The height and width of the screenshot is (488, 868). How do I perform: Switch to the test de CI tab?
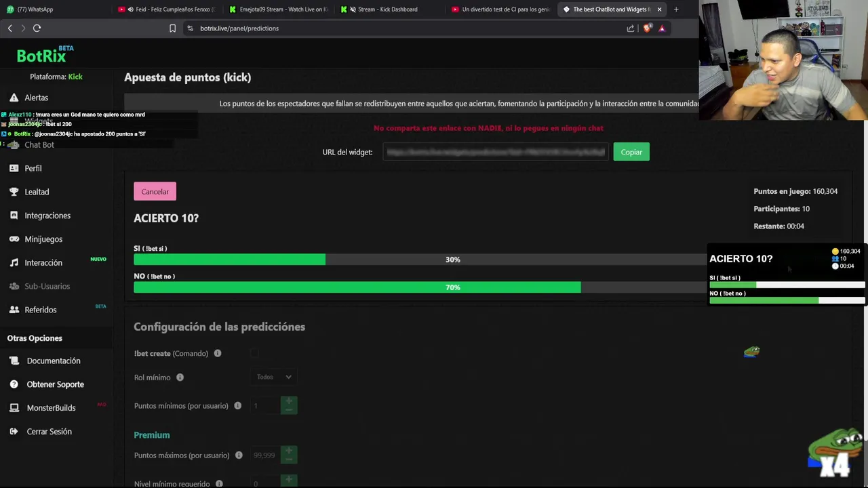tap(502, 9)
